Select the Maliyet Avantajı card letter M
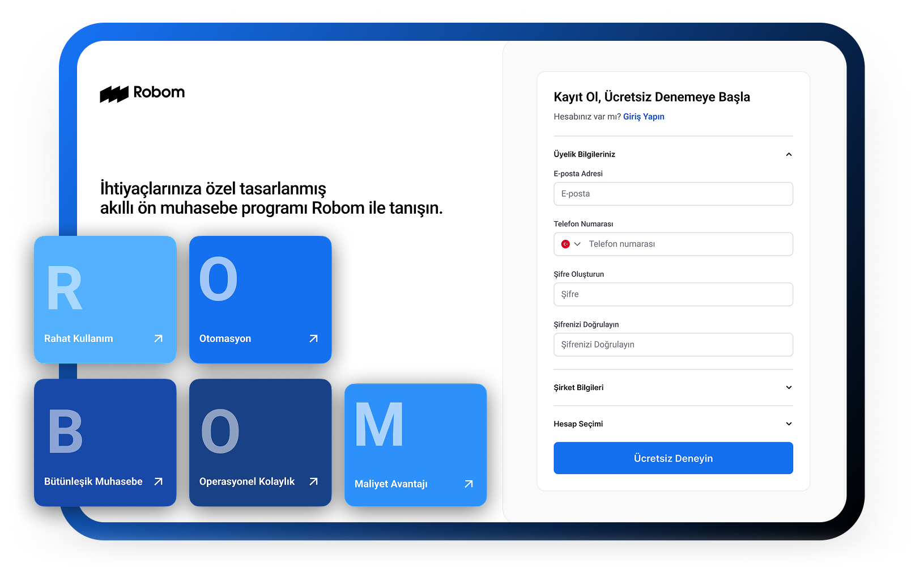The height and width of the screenshot is (567, 924). coord(379,425)
